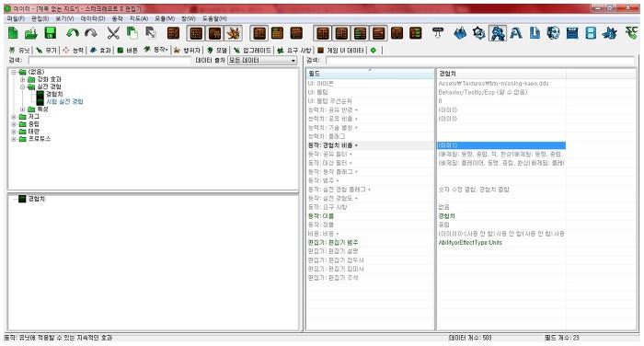The width and height of the screenshot is (644, 346).
Task: Click the 필드 column header
Action: tap(370, 74)
